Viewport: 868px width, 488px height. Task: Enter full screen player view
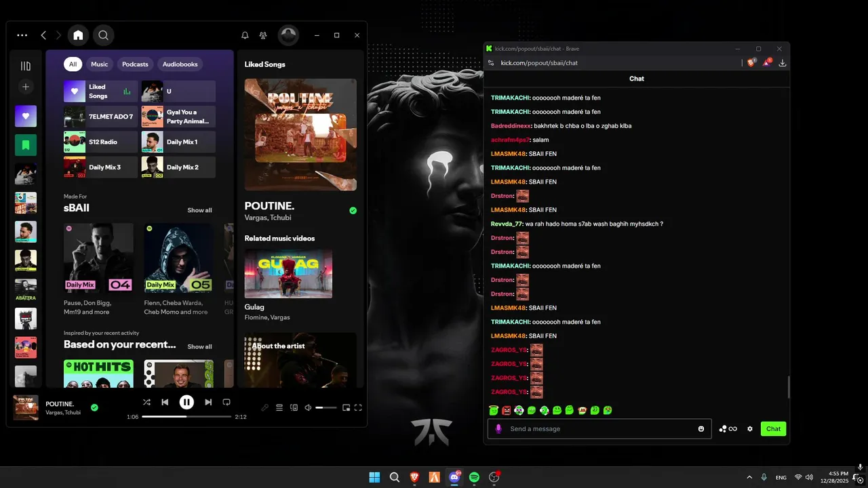point(358,407)
